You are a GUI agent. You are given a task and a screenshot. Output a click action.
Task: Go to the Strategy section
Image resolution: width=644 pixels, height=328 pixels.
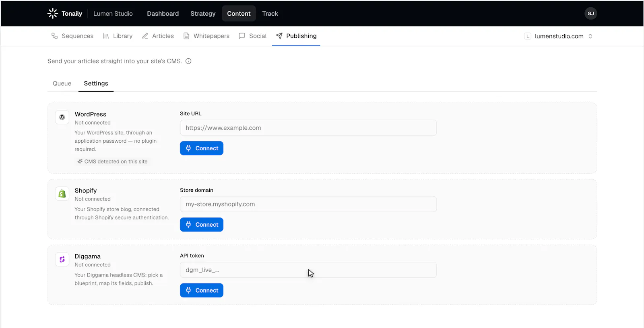point(203,14)
